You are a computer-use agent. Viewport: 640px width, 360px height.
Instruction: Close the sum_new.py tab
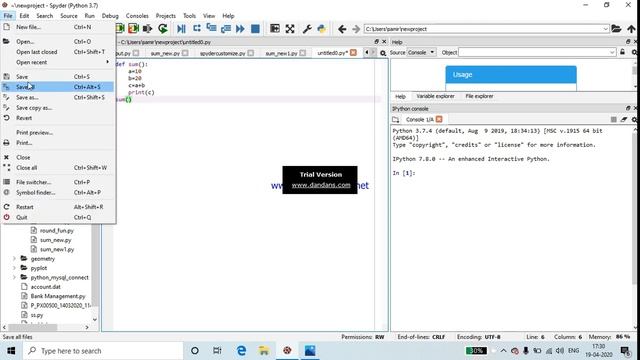pyautogui.click(x=185, y=53)
